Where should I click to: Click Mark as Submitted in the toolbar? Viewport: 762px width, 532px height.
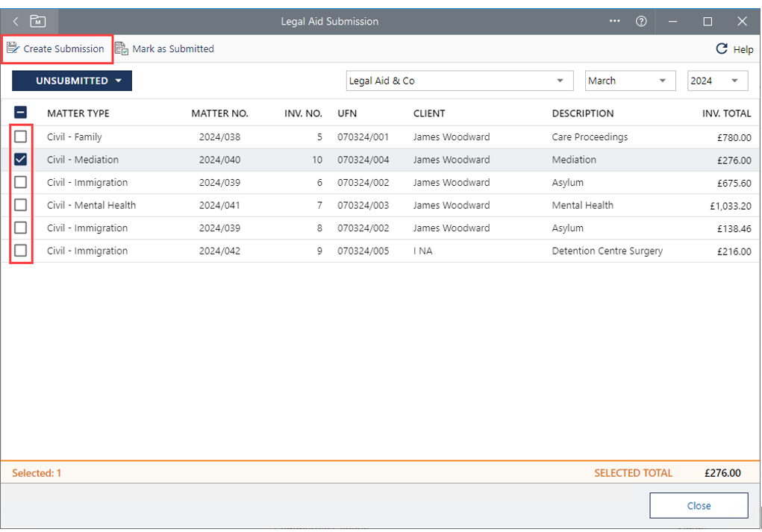165,48
